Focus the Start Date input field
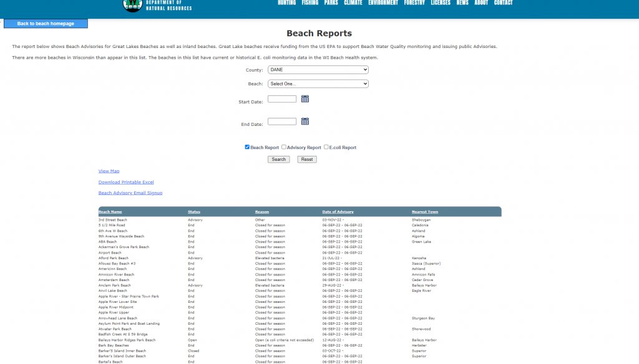Viewport: 639px width, 364px height. click(282, 99)
